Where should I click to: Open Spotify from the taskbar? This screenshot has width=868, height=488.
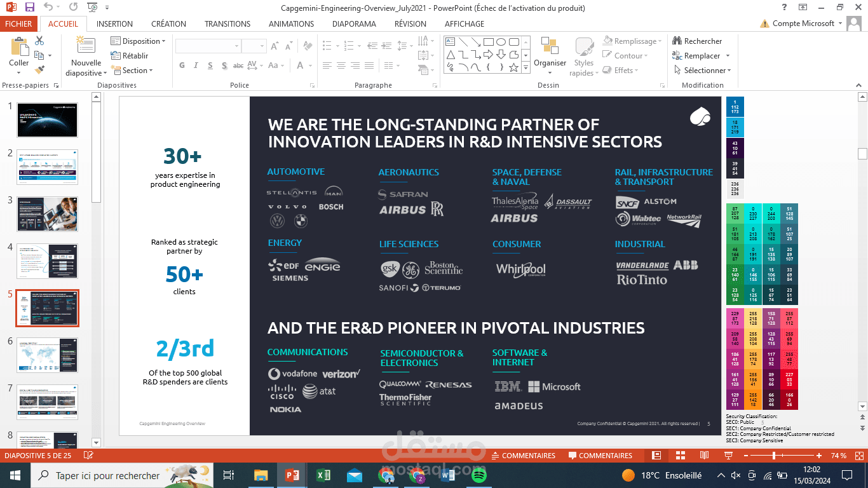point(479,475)
